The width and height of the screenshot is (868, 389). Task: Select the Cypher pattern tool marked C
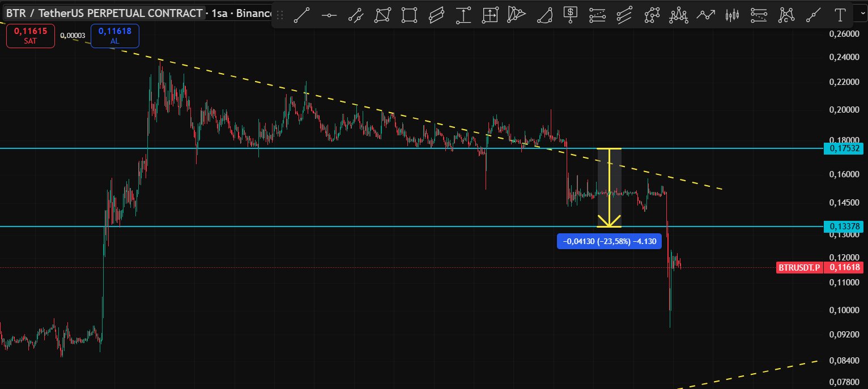click(786, 15)
